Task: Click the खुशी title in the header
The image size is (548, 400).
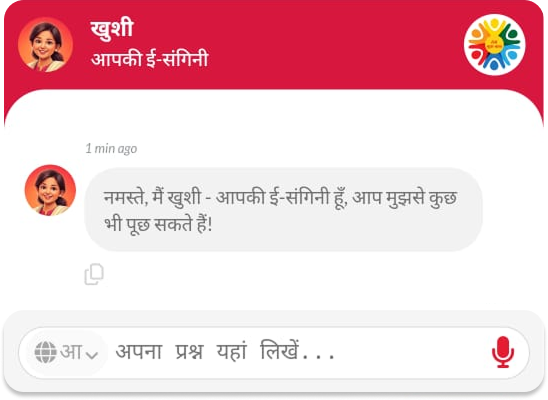Action: 112,29
